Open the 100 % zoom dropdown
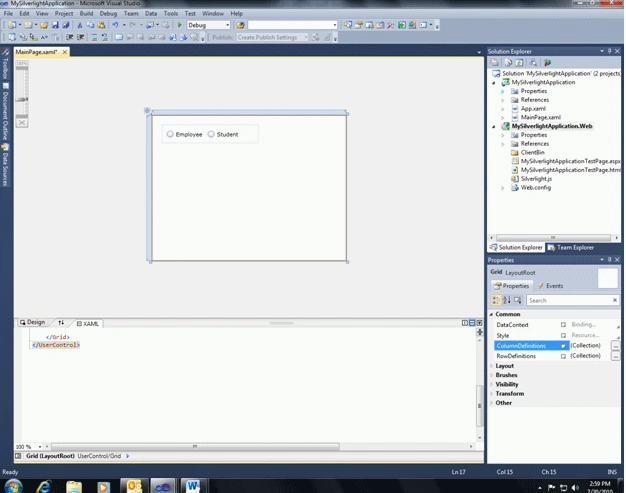This screenshot has height=493, width=626. (40, 447)
